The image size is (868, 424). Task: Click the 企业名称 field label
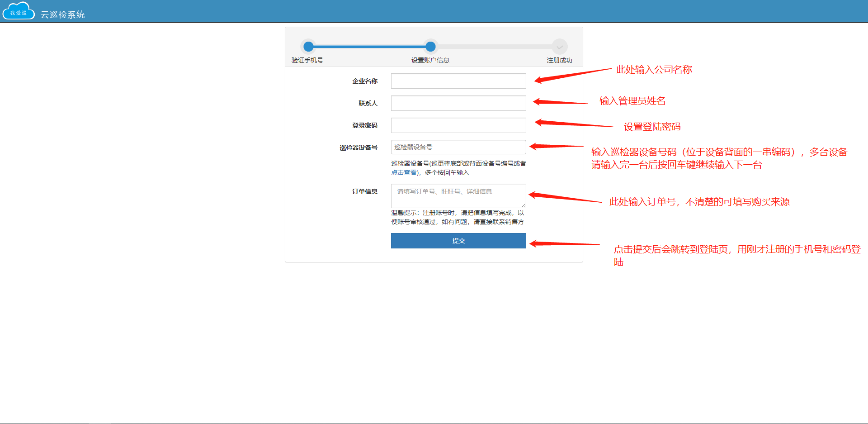[x=365, y=81]
